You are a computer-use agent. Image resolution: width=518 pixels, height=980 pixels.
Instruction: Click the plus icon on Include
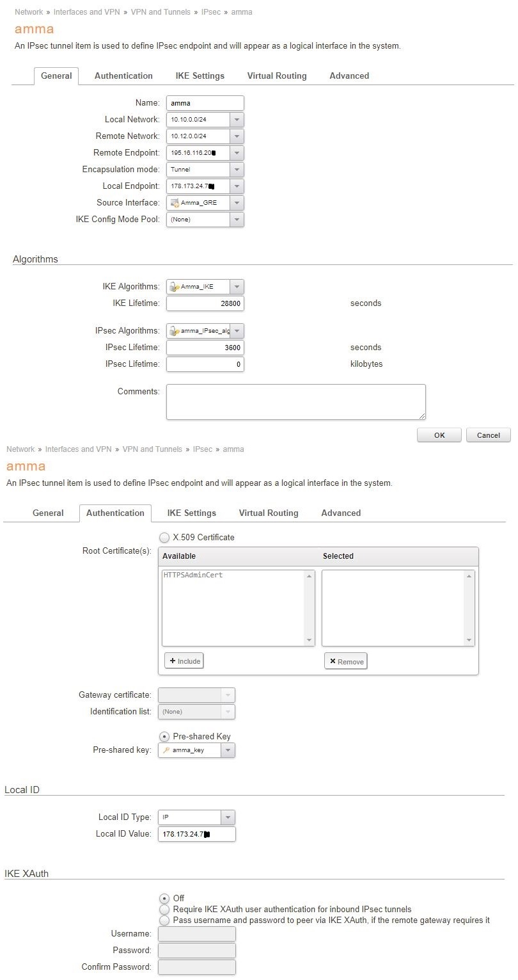point(173,661)
